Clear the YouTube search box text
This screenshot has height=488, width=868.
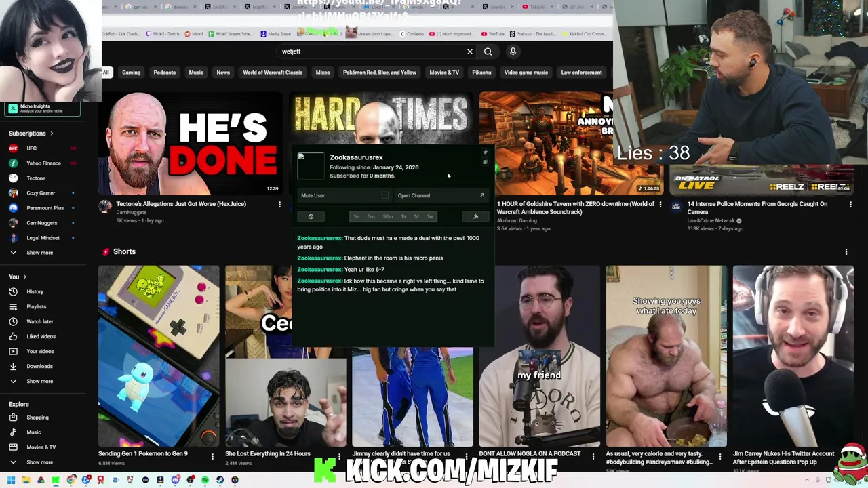point(469,52)
